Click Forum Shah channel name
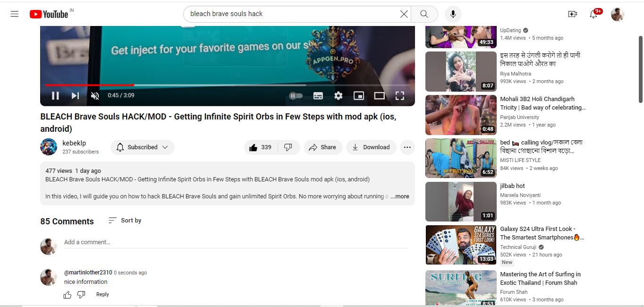The width and height of the screenshot is (644, 307). click(514, 292)
